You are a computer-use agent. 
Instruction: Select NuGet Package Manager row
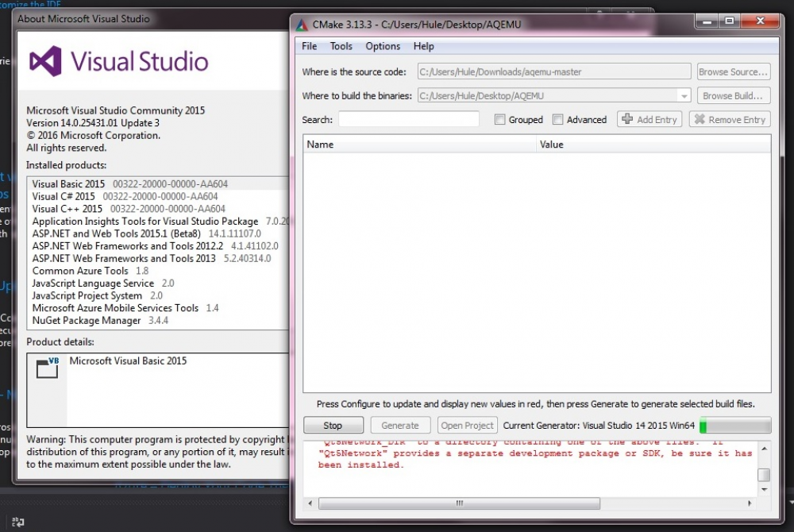pyautogui.click(x=159, y=321)
